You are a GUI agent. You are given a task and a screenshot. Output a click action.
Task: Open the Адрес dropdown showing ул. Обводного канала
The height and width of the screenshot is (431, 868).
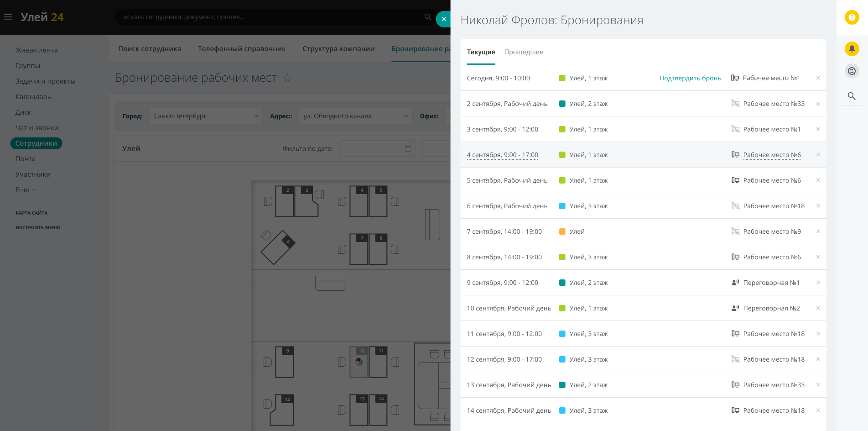[355, 116]
